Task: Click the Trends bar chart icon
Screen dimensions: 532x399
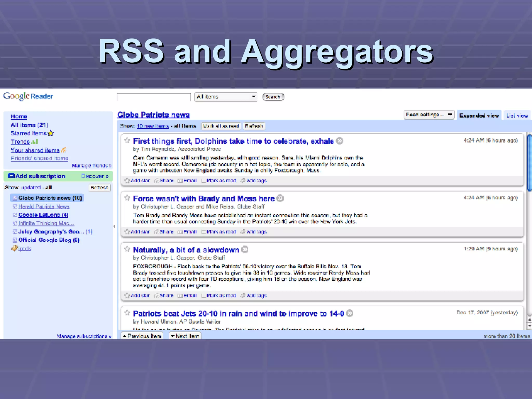Action: click(35, 142)
